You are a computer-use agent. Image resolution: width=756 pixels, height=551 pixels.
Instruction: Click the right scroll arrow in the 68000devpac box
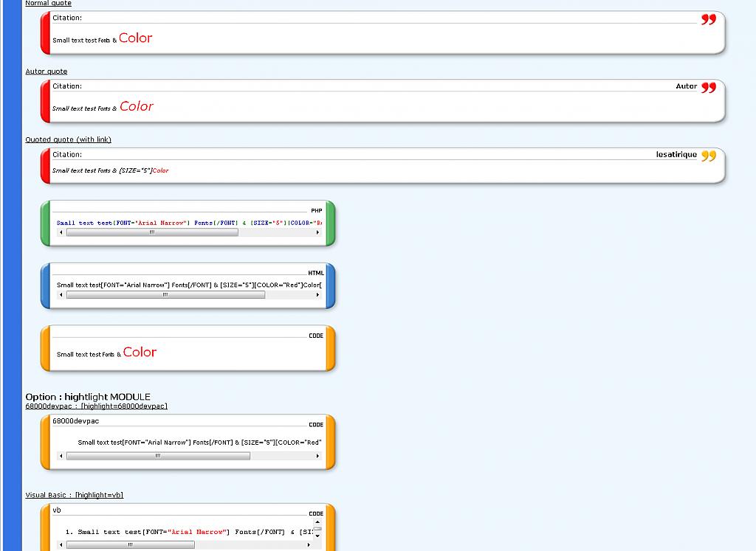(x=317, y=456)
